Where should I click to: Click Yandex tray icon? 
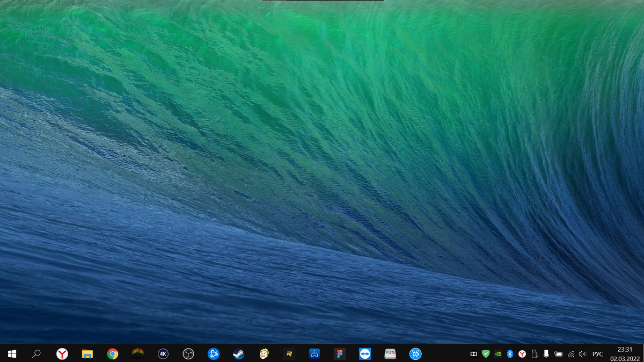[x=522, y=354]
